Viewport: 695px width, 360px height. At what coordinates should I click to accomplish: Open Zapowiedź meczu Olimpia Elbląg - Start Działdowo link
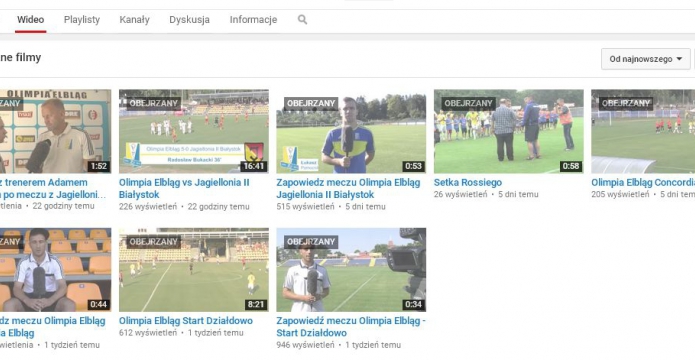351,327
